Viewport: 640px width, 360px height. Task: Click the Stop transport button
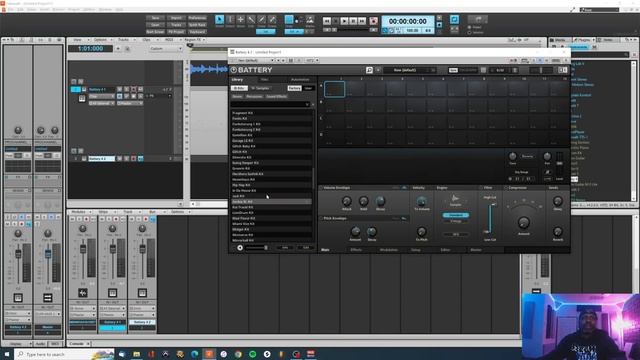[x=336, y=21]
